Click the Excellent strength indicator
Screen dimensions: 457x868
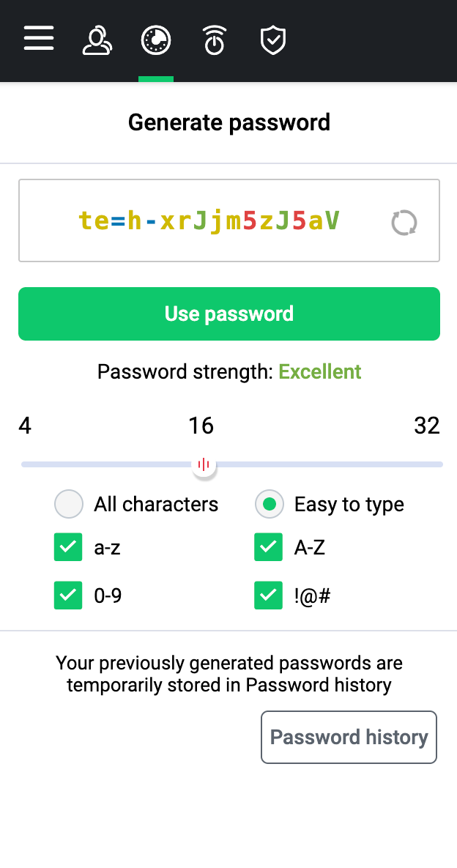coord(320,371)
